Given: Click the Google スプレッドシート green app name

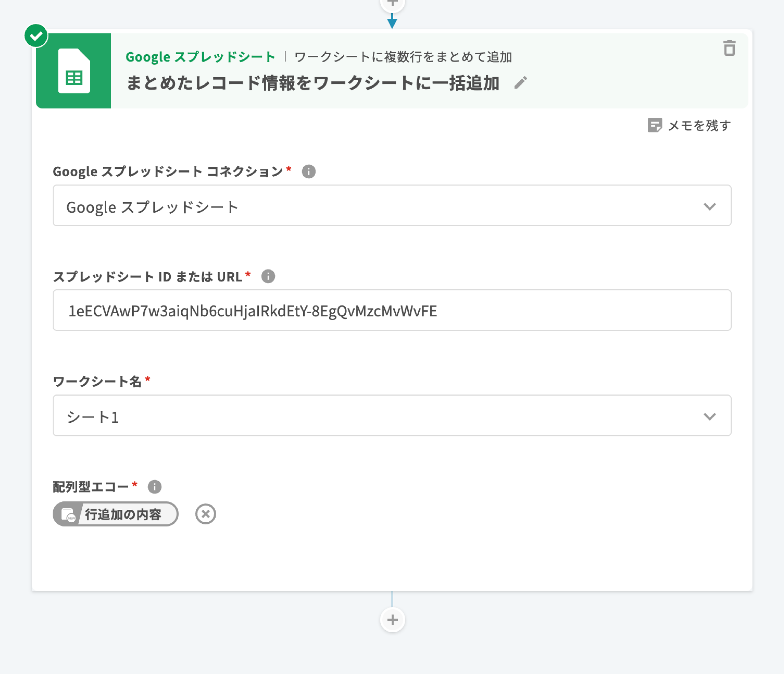Looking at the screenshot, I should 200,57.
